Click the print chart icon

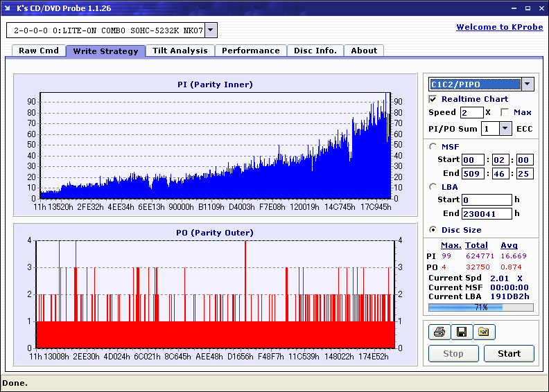(x=439, y=332)
